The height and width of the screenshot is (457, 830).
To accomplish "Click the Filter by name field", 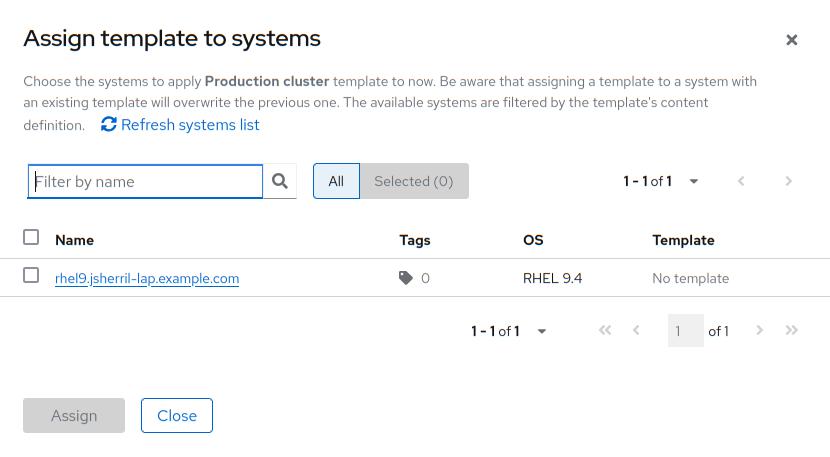I will [x=145, y=181].
